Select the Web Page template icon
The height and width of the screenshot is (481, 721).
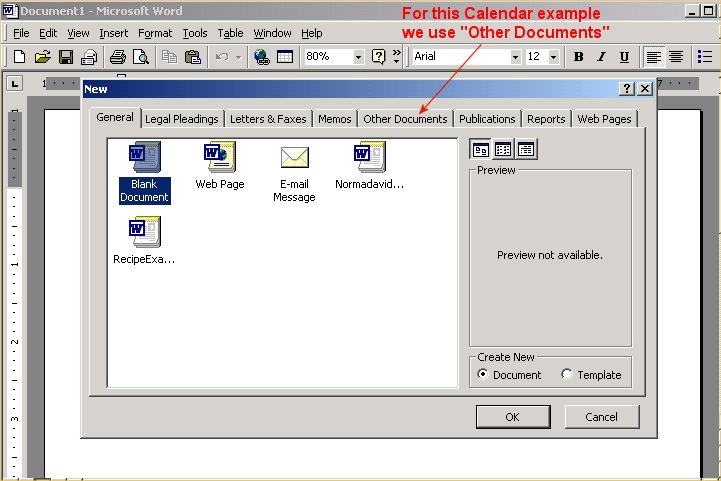coord(220,166)
